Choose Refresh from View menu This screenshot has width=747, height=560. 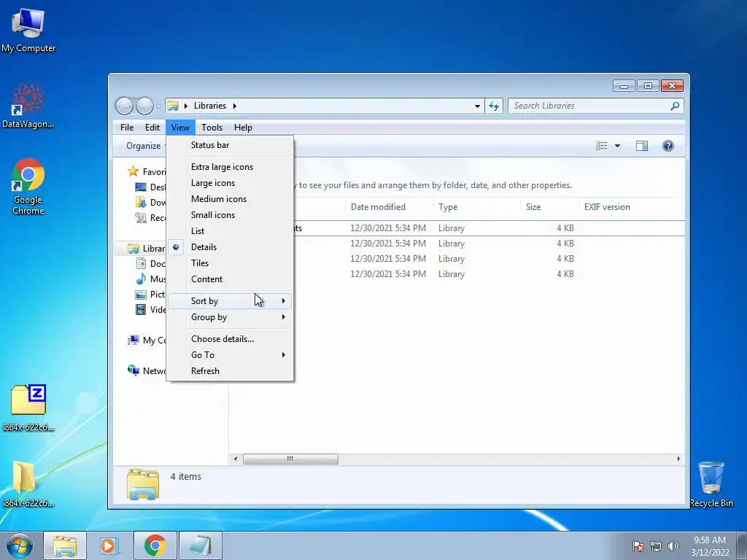coord(230,371)
